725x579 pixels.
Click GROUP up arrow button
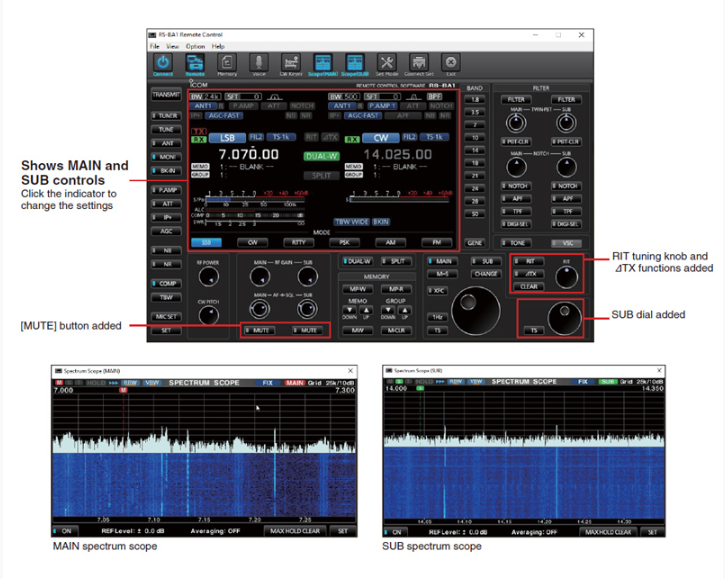coord(405,310)
